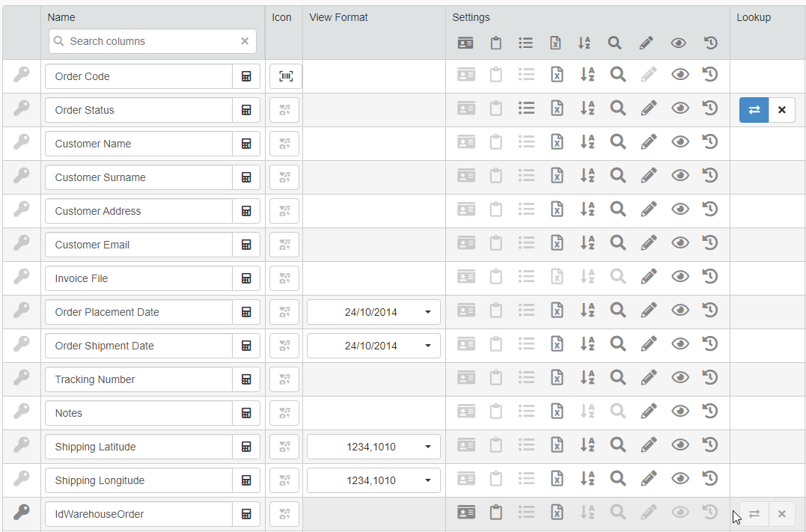Click the key icon of IdWarehouseOrder row

(22, 513)
